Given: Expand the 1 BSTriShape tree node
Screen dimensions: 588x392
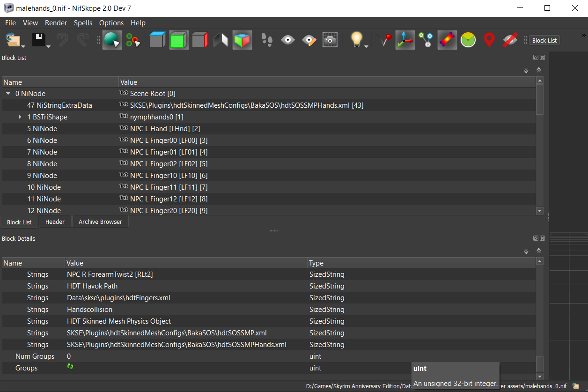Looking at the screenshot, I should [x=20, y=117].
